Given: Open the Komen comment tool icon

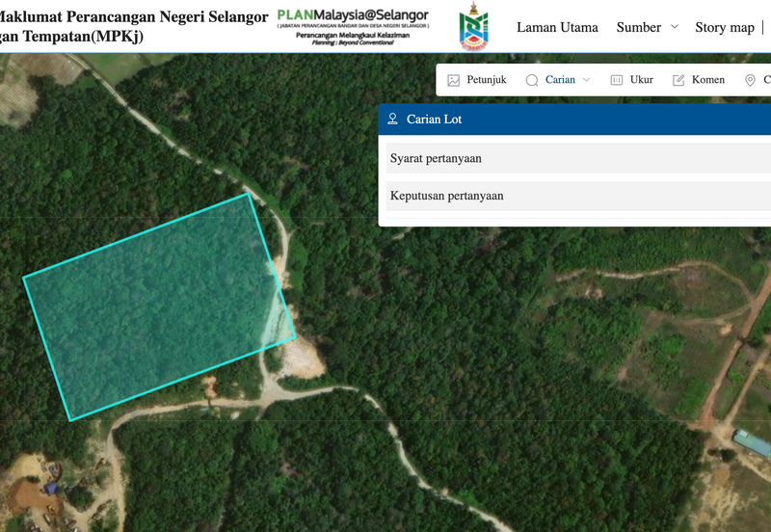Looking at the screenshot, I should pos(678,81).
